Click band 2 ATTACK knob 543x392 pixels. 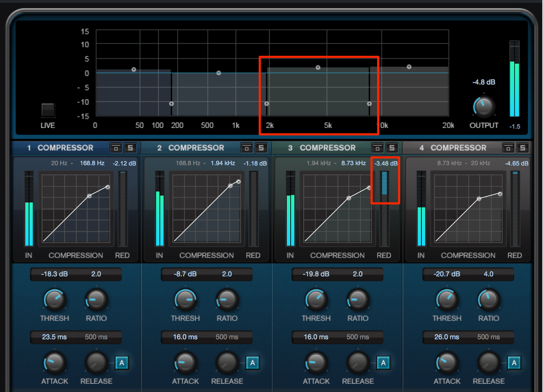[185, 363]
